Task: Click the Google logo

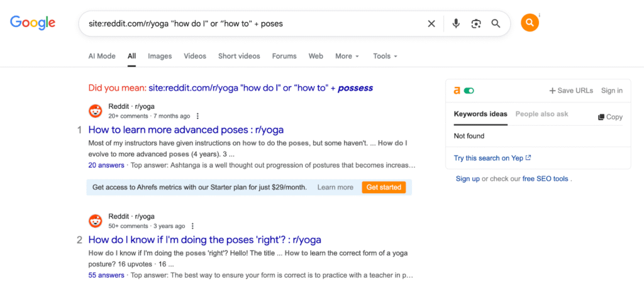Action: coord(33,23)
